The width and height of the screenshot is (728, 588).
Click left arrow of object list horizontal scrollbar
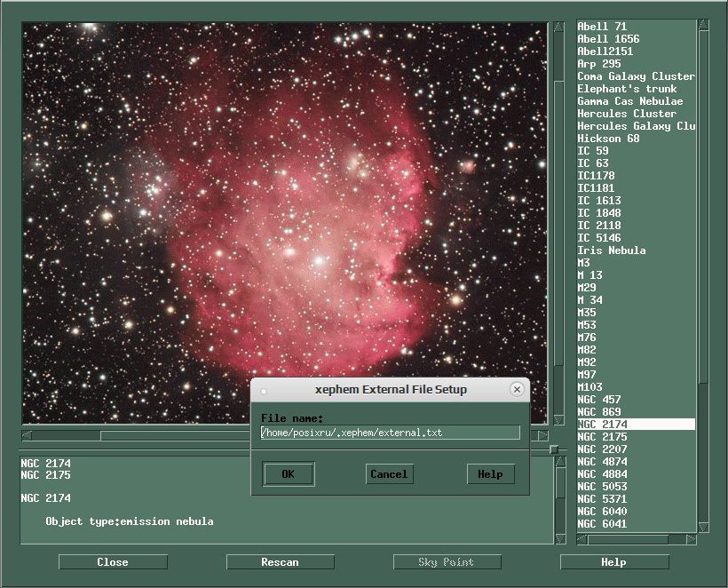click(582, 539)
